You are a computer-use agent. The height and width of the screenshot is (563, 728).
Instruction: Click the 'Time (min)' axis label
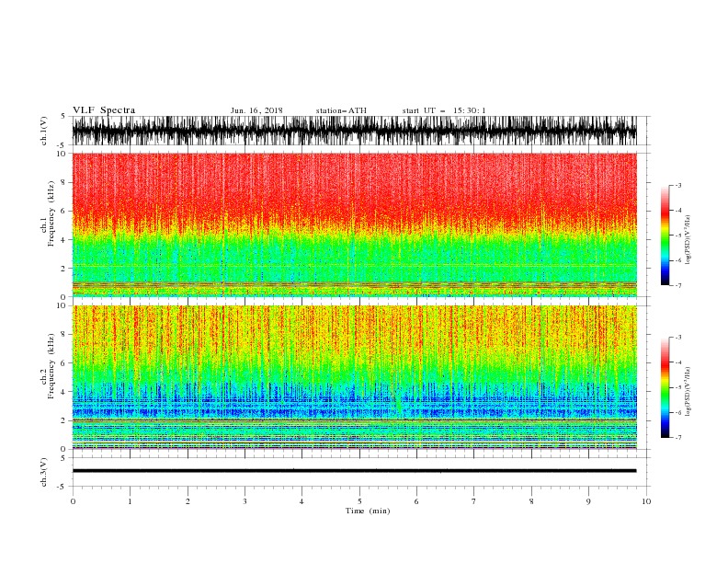tap(368, 511)
